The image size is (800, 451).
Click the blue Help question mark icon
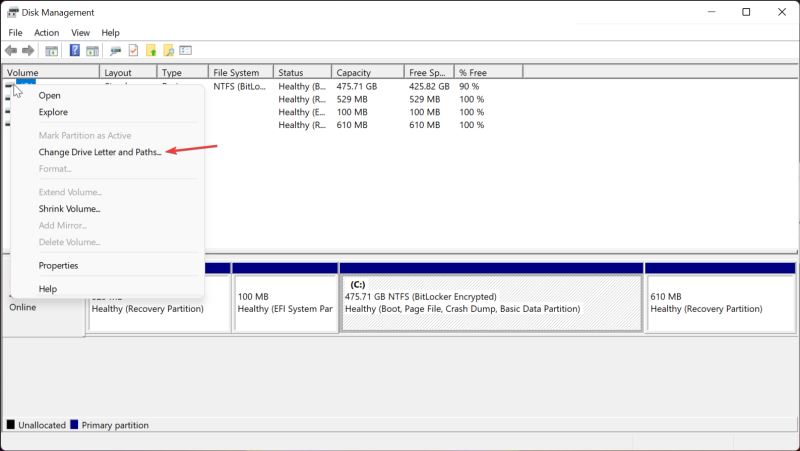75,50
